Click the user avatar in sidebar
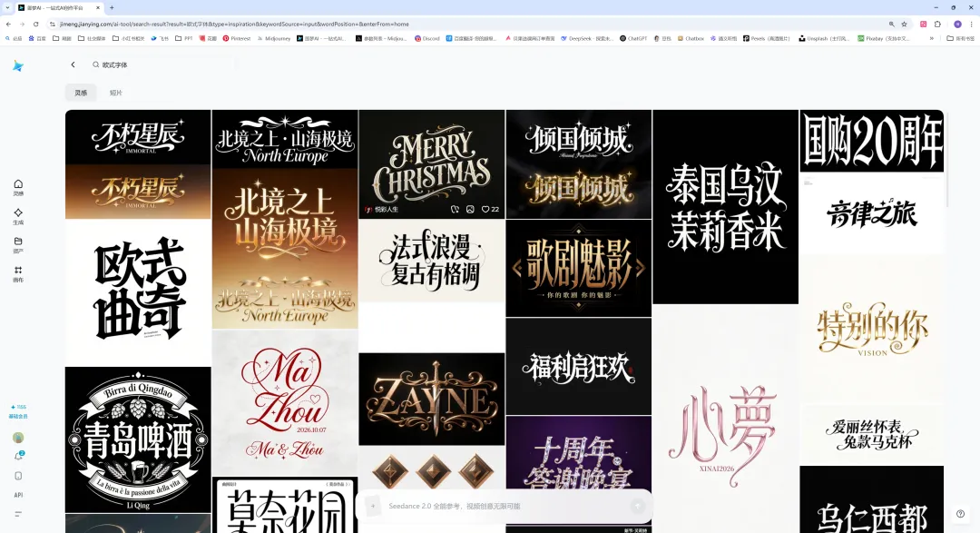The width and height of the screenshot is (980, 533). [x=18, y=438]
